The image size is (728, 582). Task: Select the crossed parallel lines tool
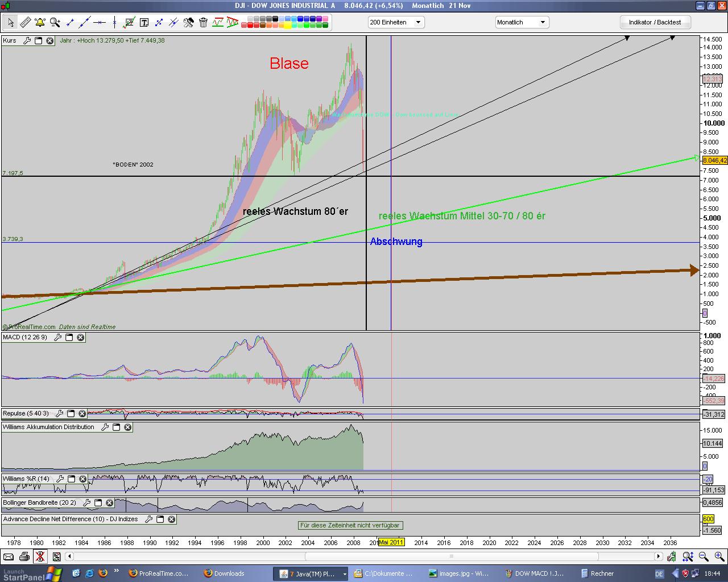click(173, 22)
